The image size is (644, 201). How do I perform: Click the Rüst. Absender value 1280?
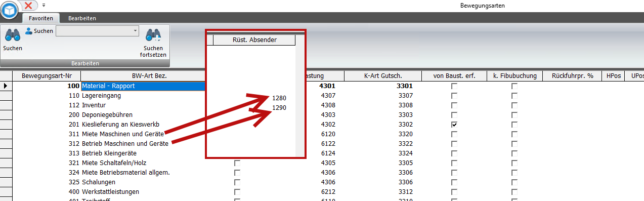point(279,98)
